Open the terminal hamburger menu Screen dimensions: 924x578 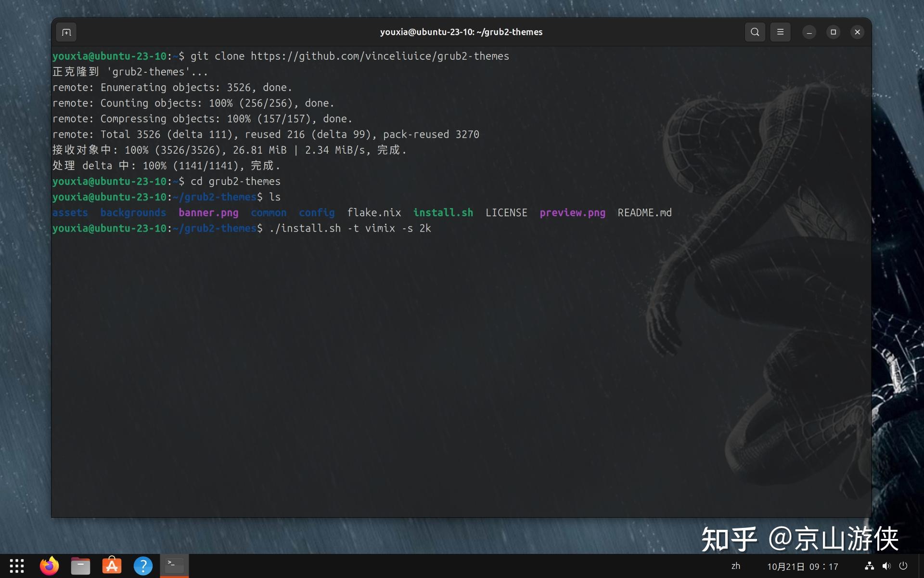[x=780, y=32]
